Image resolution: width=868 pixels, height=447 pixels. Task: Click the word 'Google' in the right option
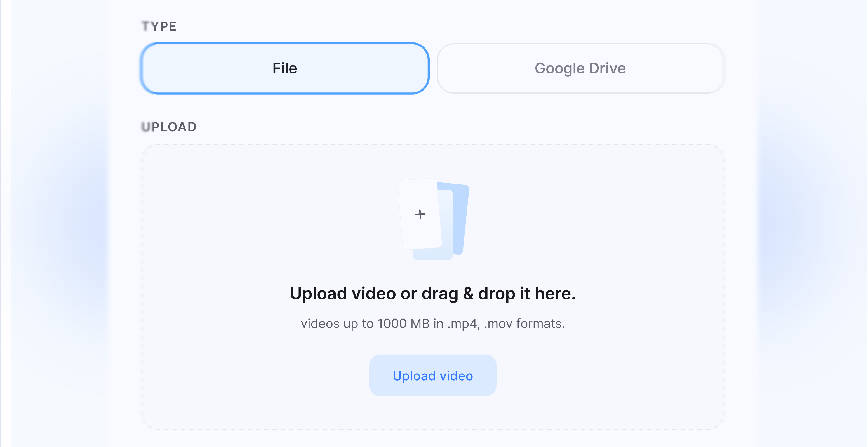click(559, 68)
